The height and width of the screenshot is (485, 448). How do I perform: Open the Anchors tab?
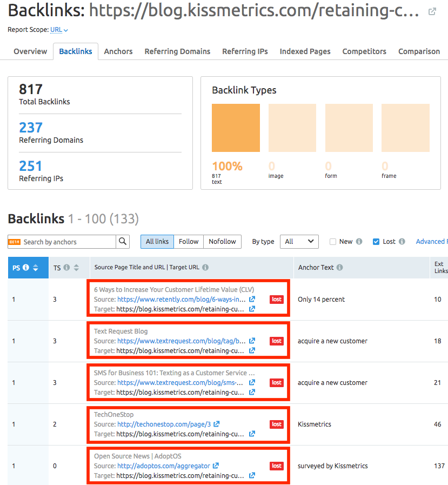coord(118,51)
